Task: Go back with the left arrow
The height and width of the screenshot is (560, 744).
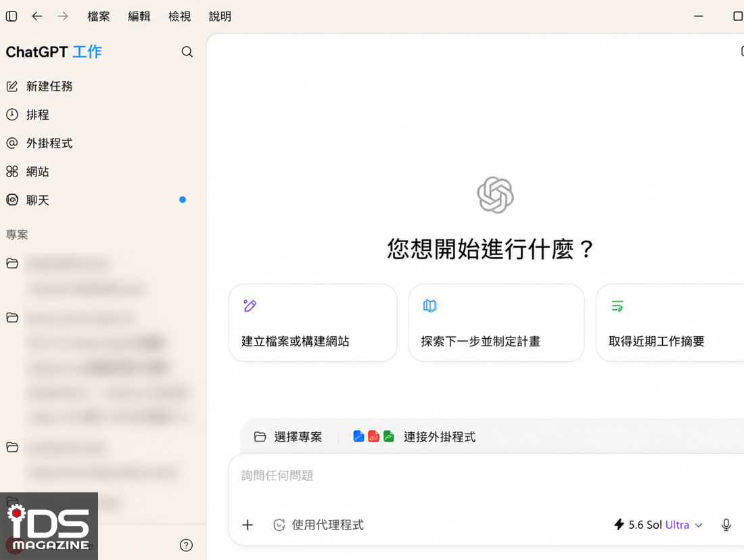Action: [x=37, y=16]
